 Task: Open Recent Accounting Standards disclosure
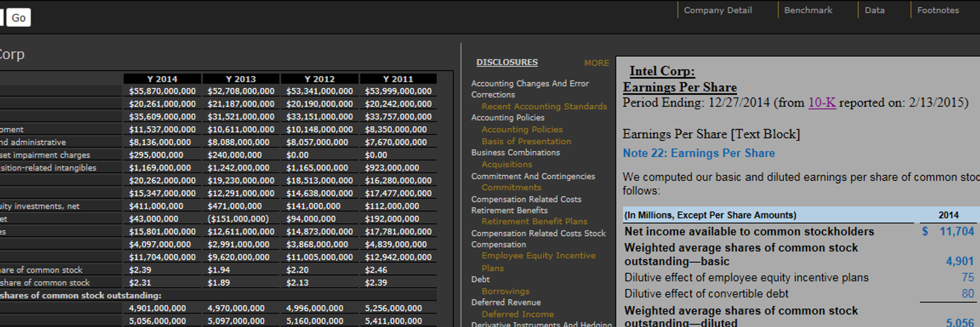(x=544, y=106)
